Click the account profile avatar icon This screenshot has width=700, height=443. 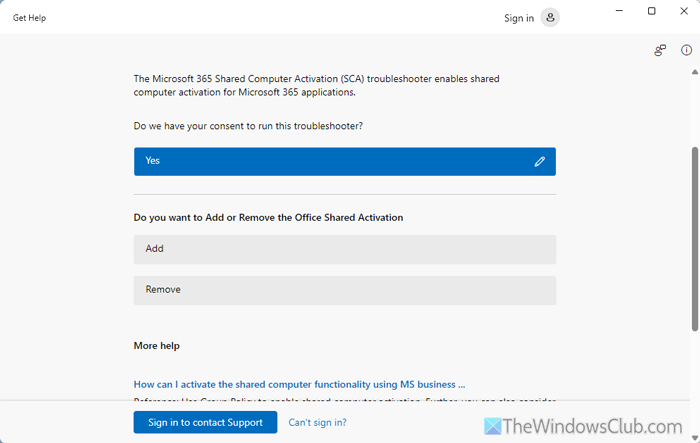pyautogui.click(x=550, y=17)
